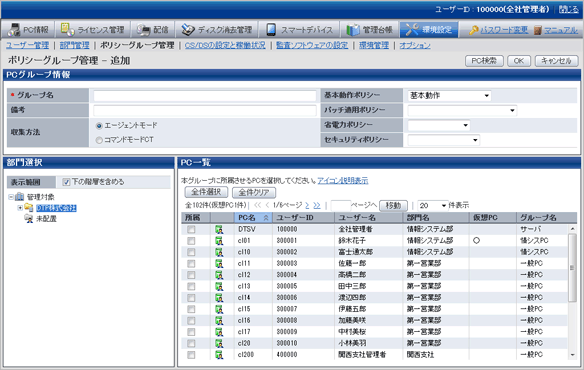584x370 pixels.
Task: Toggle 下の階層を含める checkbox
Action: click(66, 182)
